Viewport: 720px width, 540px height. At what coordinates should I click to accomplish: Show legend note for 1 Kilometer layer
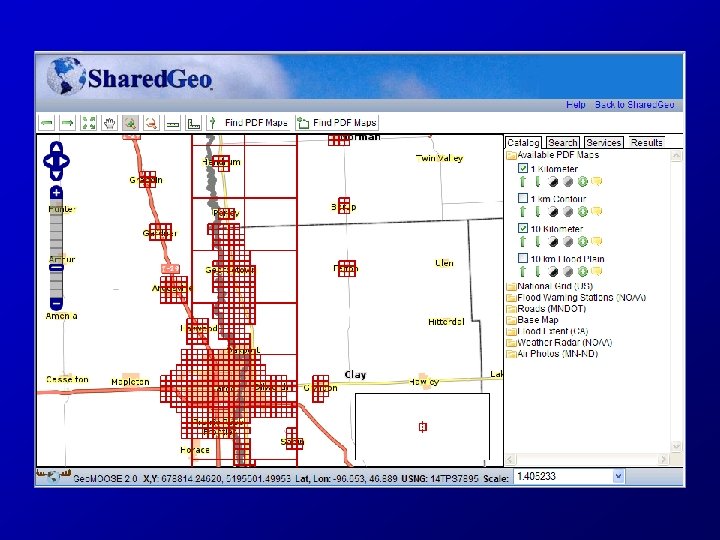[596, 182]
